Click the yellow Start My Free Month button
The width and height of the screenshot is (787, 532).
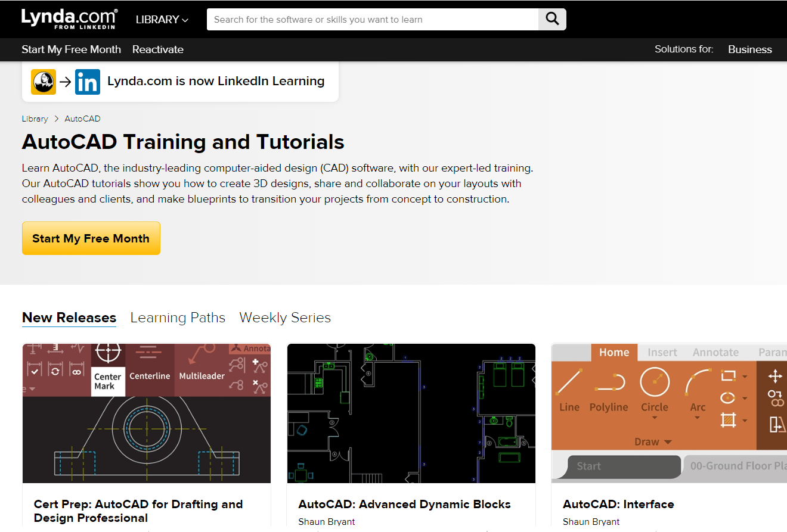91,238
